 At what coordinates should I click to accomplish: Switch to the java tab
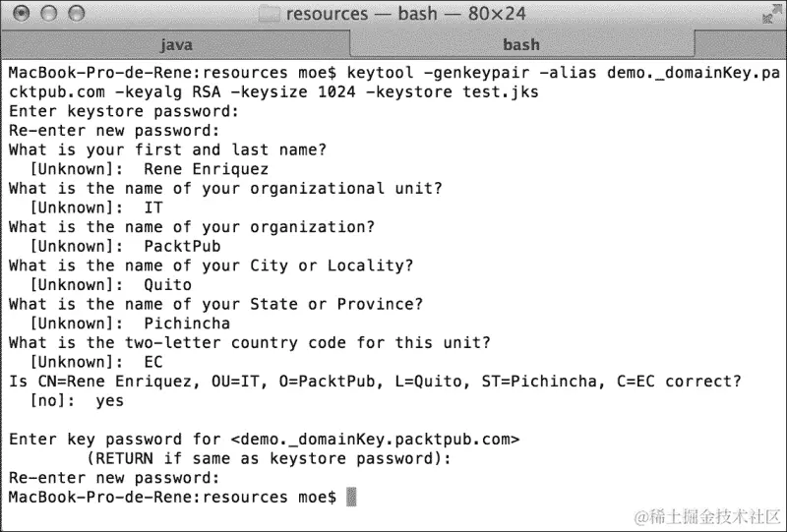pos(176,45)
